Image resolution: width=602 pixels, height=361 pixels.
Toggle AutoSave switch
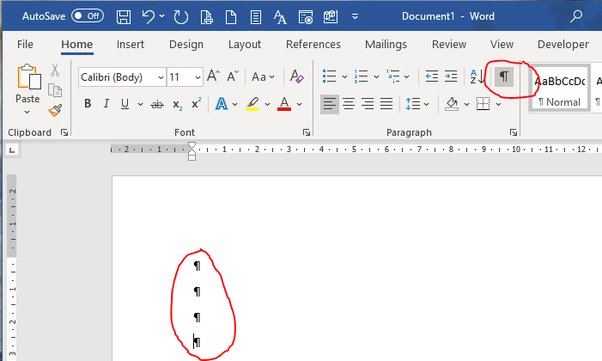88,16
